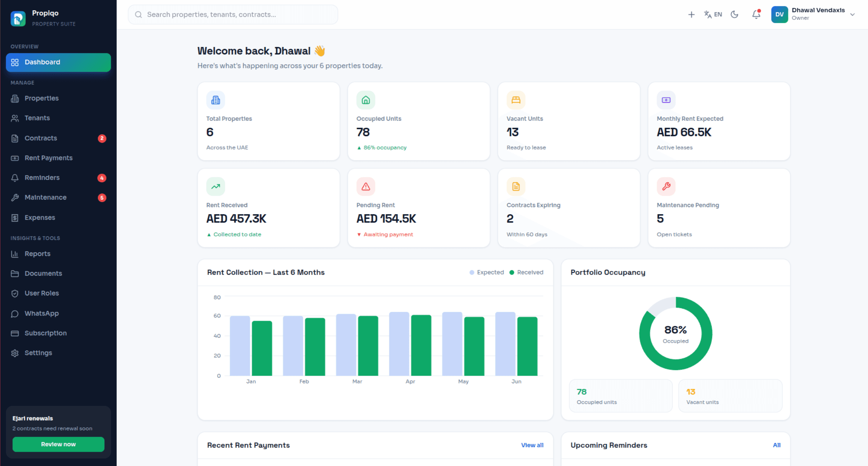
Task: Toggle dark mode moon icon
Action: click(735, 15)
